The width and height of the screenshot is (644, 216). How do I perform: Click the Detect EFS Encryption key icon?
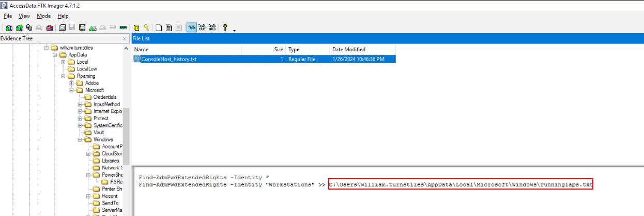tap(146, 27)
